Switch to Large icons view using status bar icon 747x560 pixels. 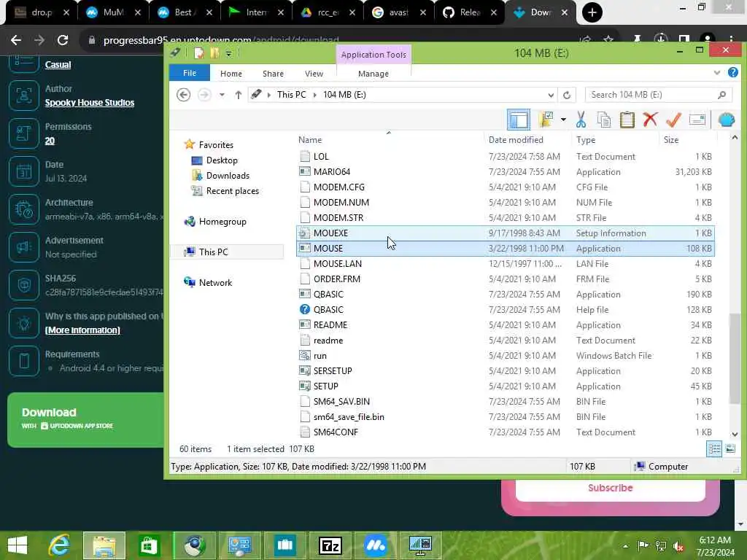[729, 448]
